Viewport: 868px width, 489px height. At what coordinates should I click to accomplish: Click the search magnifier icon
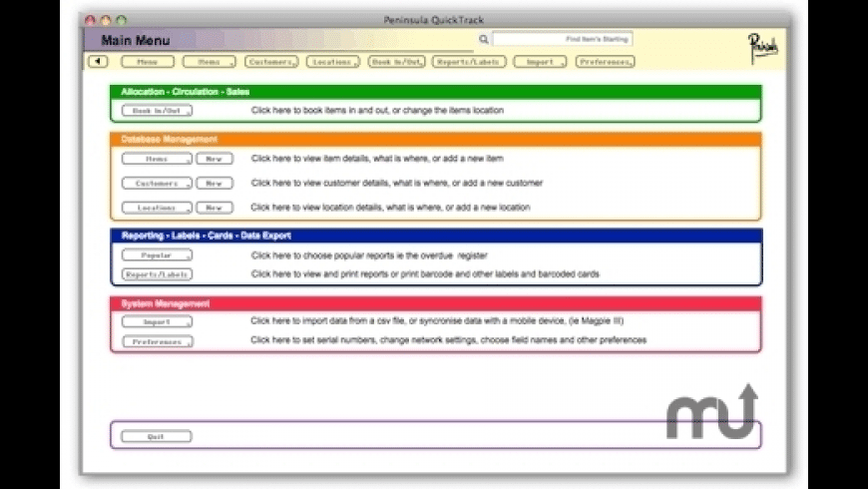[483, 39]
